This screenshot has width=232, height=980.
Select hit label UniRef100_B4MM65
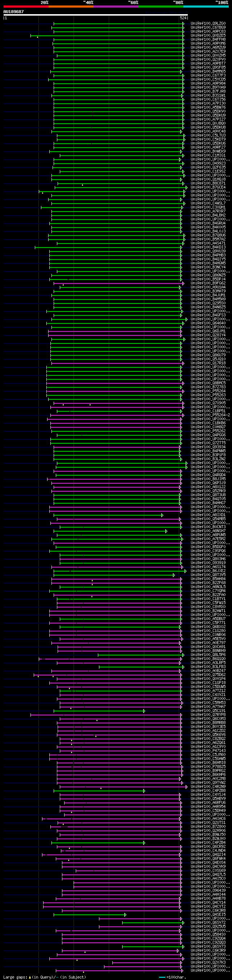[208, 72]
